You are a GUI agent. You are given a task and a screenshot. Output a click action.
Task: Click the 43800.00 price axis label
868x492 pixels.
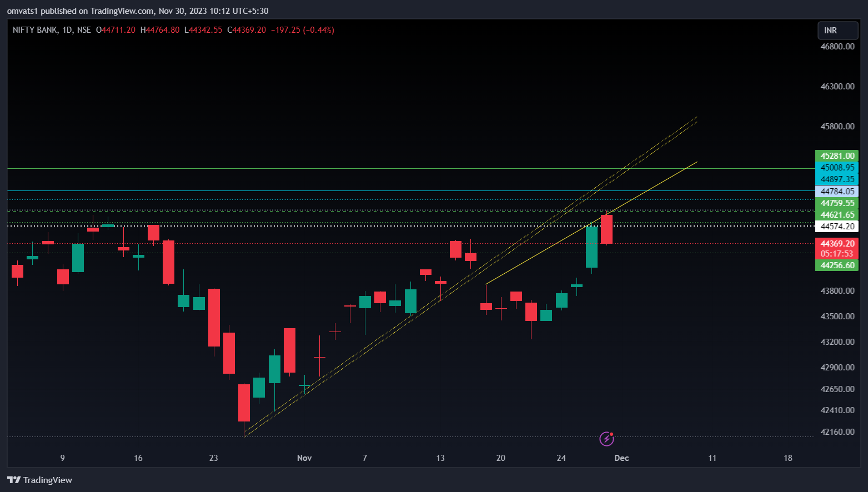click(837, 291)
